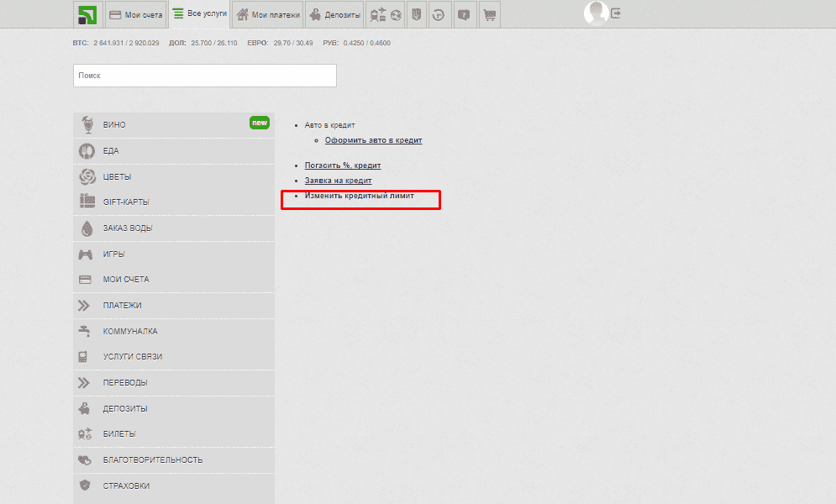Open the tickets train and globe tab
Viewport: 836px width, 504px height.
tap(386, 14)
